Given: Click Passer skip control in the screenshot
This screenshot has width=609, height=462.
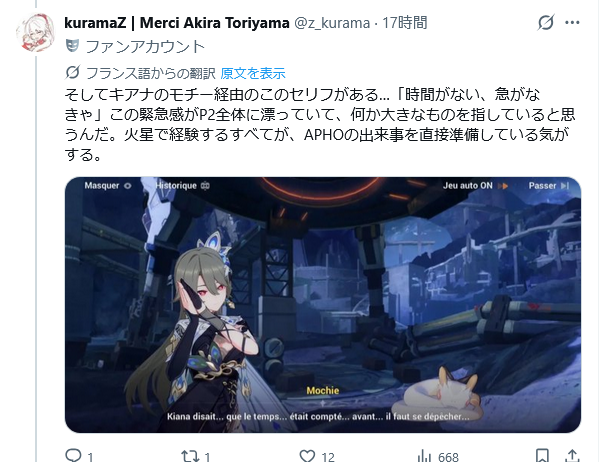Looking at the screenshot, I should pyautogui.click(x=548, y=186).
